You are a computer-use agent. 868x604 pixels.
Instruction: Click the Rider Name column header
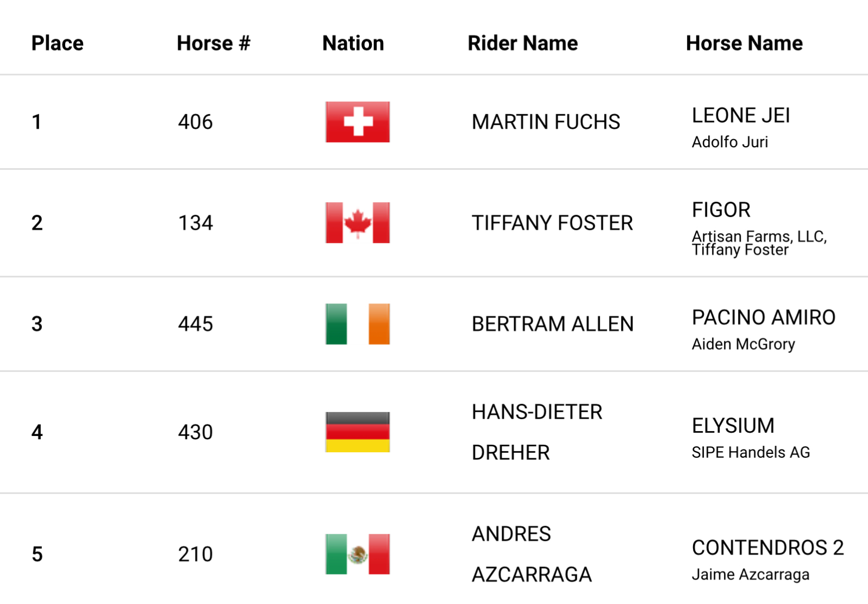coord(523,43)
